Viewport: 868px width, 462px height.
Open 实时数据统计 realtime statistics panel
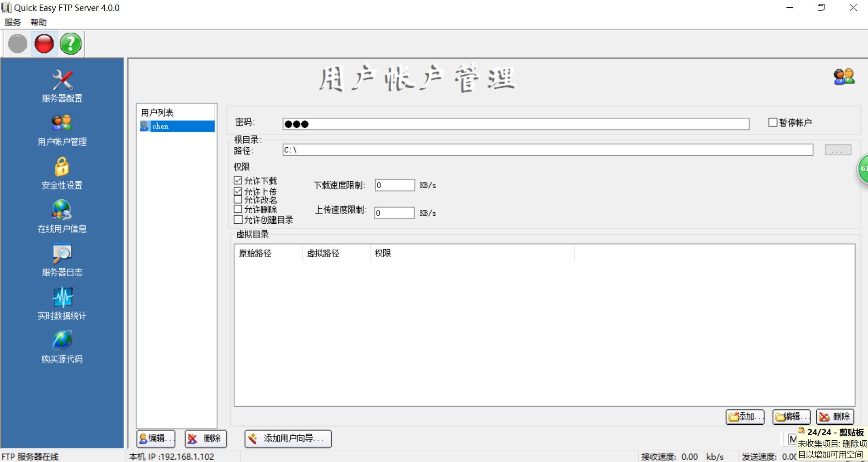pos(62,304)
